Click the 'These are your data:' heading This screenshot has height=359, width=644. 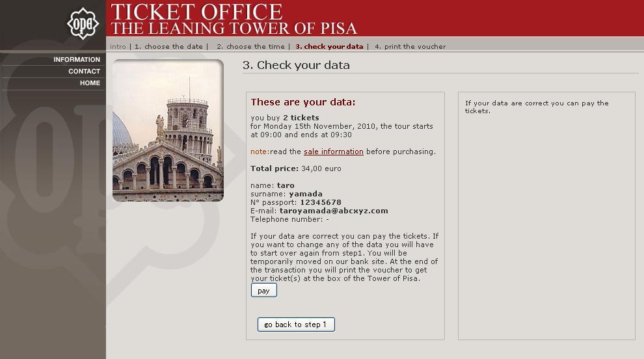(x=303, y=102)
